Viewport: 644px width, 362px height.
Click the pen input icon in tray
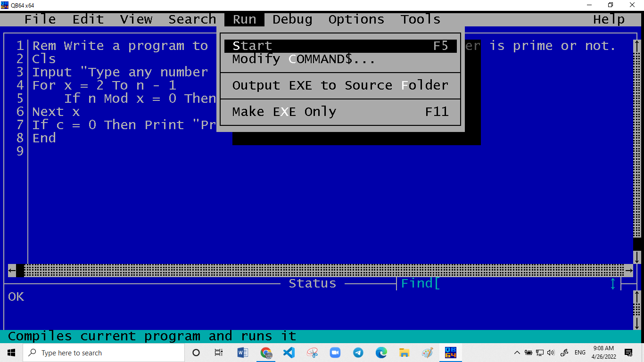tap(564, 353)
